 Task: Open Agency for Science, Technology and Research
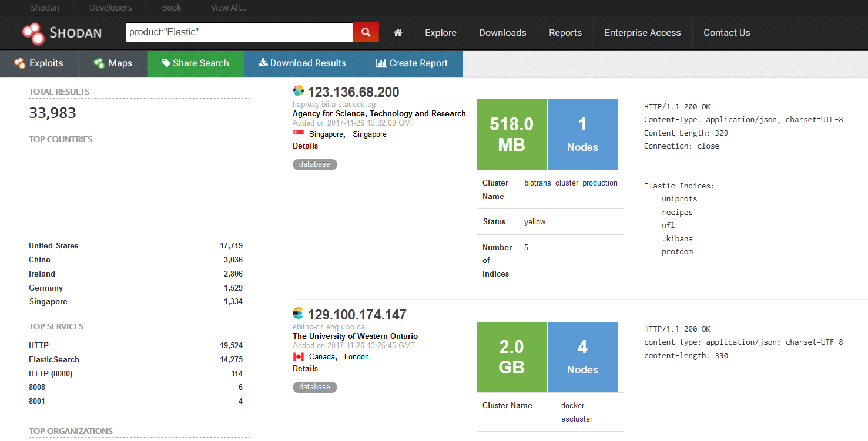(x=379, y=113)
